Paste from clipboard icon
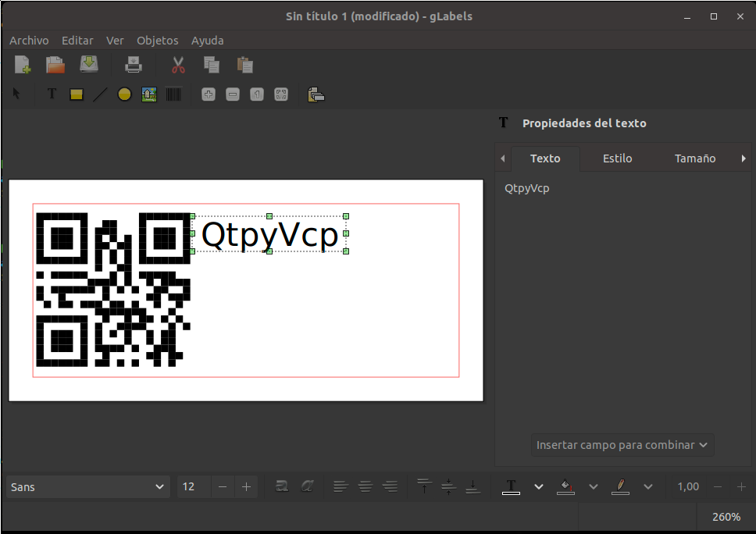Image resolution: width=756 pixels, height=534 pixels. (x=245, y=65)
